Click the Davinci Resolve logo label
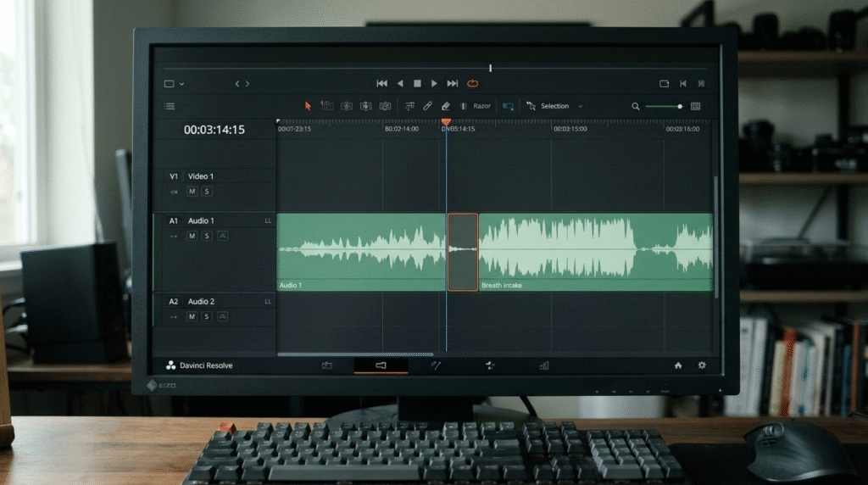The width and height of the screenshot is (868, 485). [x=199, y=365]
